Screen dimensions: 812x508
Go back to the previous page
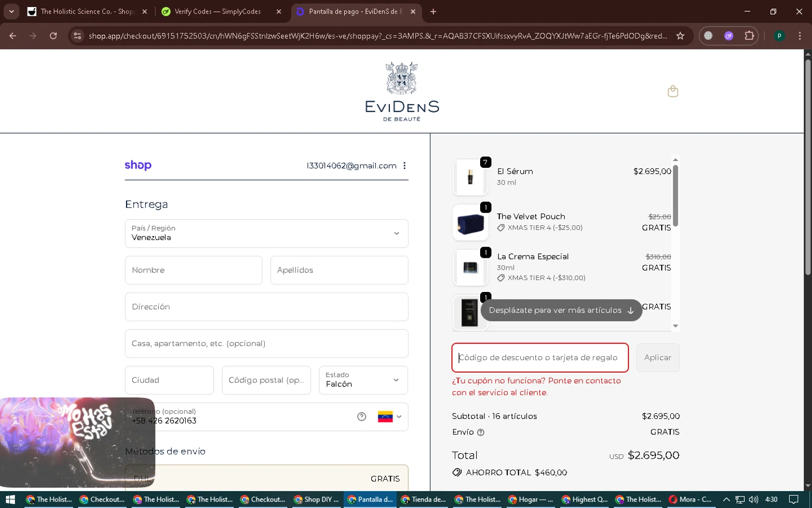tap(13, 36)
